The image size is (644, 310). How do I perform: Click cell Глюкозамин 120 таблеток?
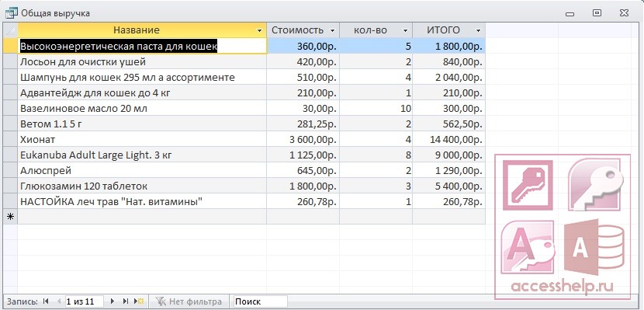pos(142,186)
